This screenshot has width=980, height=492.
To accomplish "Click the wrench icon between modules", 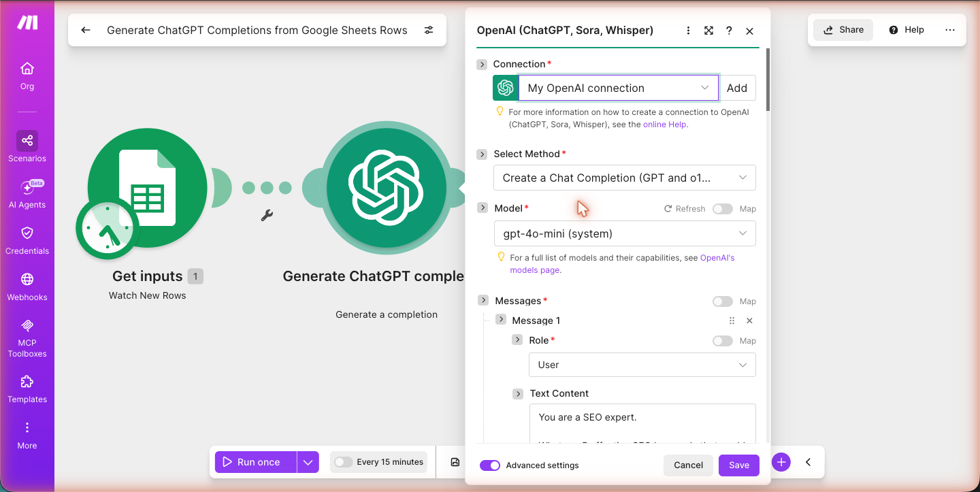I will 267,216.
